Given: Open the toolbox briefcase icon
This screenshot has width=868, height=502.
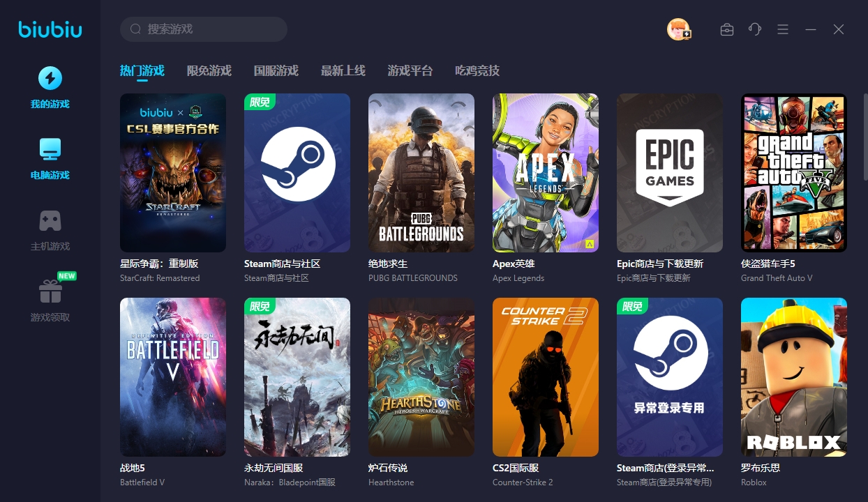Looking at the screenshot, I should (727, 29).
